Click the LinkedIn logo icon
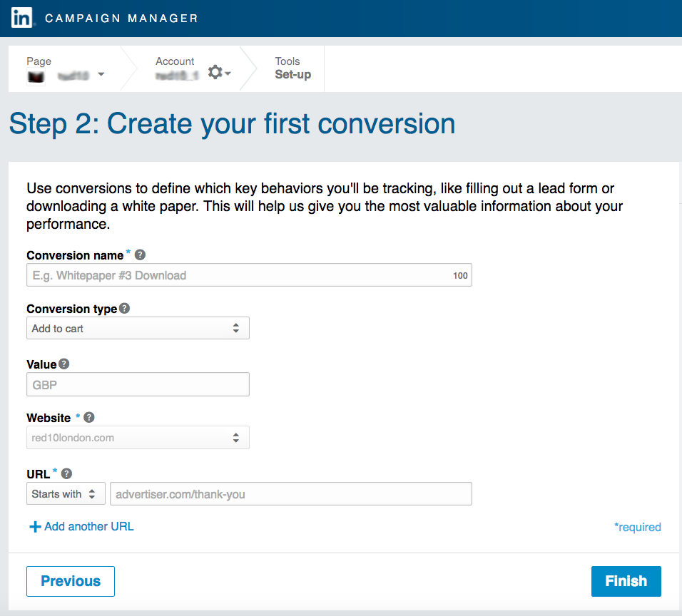Viewport: 682px width, 616px height. [21, 18]
